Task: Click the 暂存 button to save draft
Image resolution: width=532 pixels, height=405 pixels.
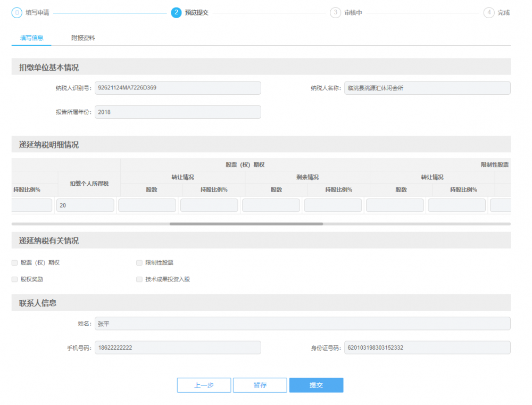Action: point(260,385)
